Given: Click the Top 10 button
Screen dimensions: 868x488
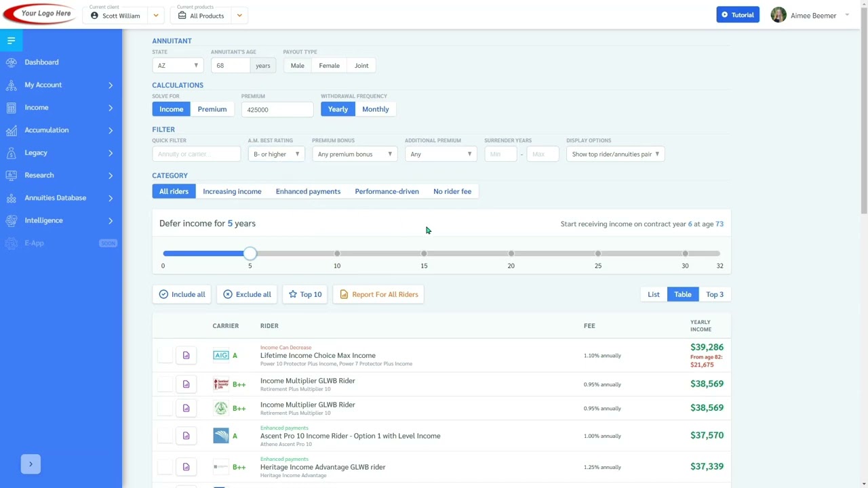Looking at the screenshot, I should pos(305,294).
